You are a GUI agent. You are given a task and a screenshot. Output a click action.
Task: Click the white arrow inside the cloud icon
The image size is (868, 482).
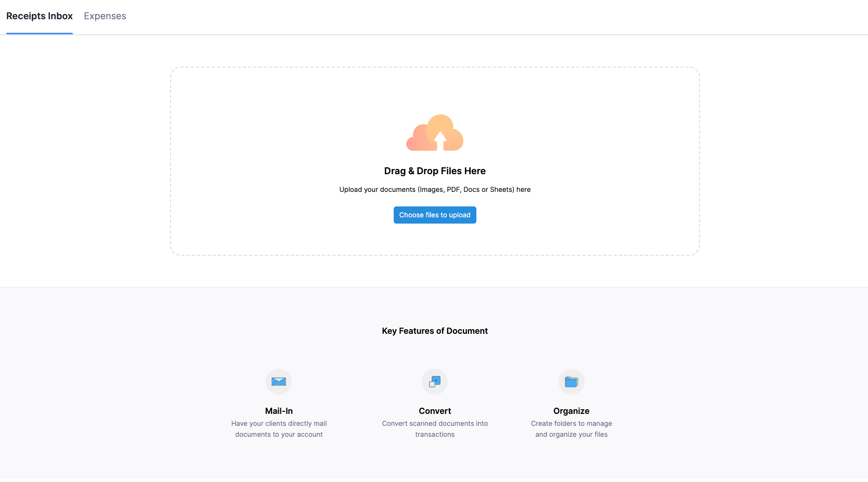click(441, 140)
